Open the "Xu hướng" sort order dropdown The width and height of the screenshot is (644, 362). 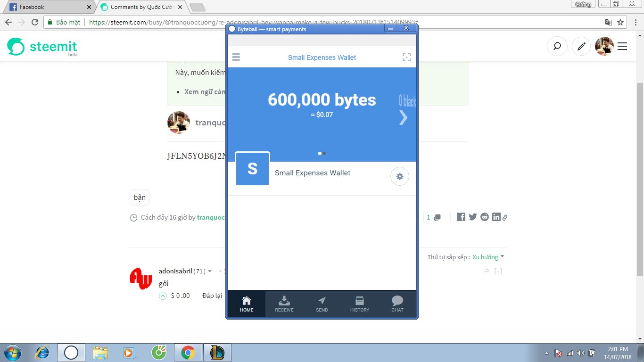(488, 257)
